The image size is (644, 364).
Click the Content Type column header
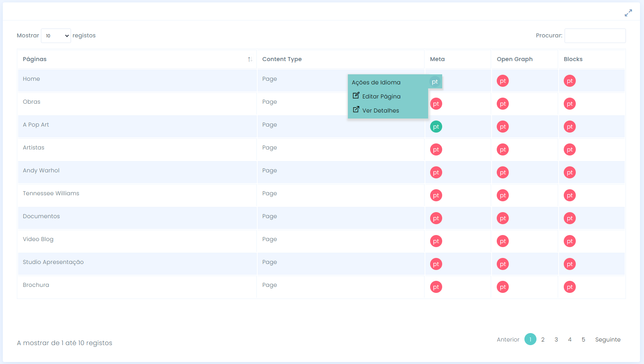click(282, 59)
